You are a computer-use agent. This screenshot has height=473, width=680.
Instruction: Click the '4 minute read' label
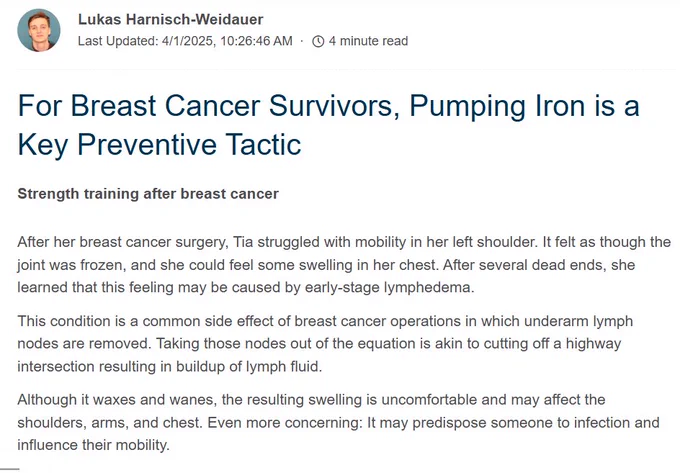pos(368,41)
